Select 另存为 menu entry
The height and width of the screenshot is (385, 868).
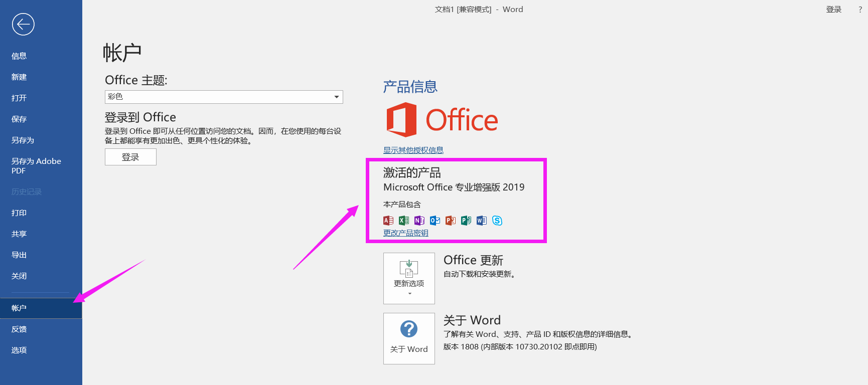pyautogui.click(x=41, y=140)
